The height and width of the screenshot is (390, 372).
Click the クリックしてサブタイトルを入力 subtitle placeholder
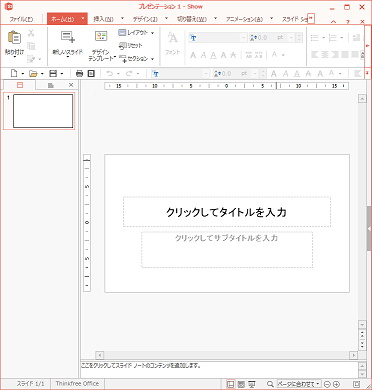pyautogui.click(x=227, y=250)
